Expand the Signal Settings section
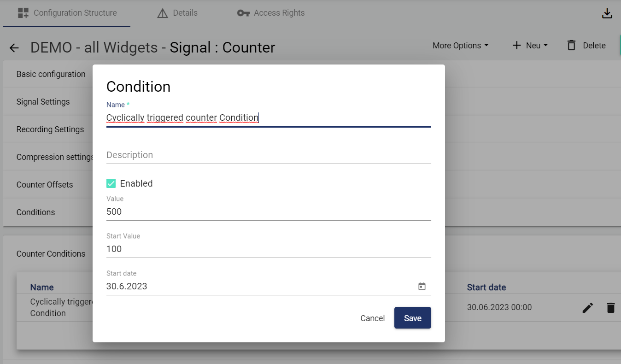The image size is (621, 364). pyautogui.click(x=43, y=102)
